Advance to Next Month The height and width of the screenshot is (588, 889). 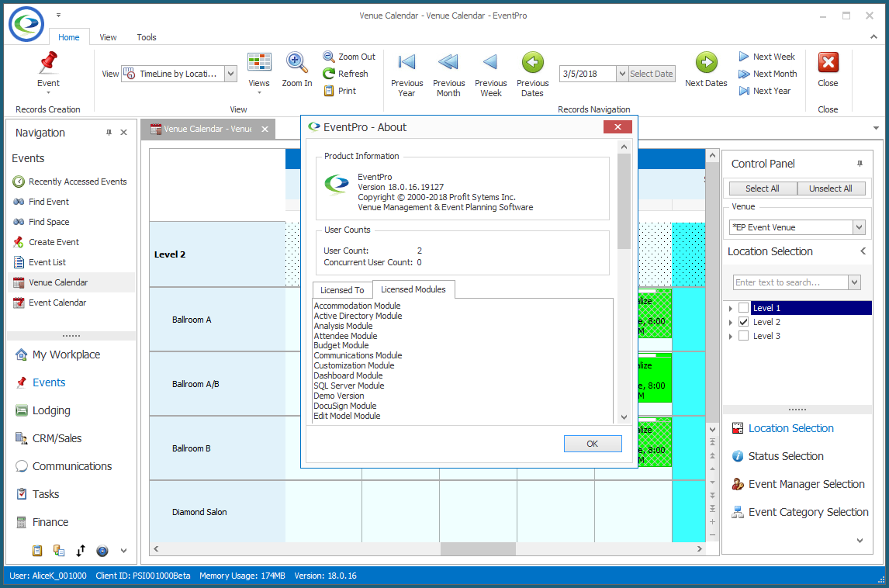tap(768, 74)
